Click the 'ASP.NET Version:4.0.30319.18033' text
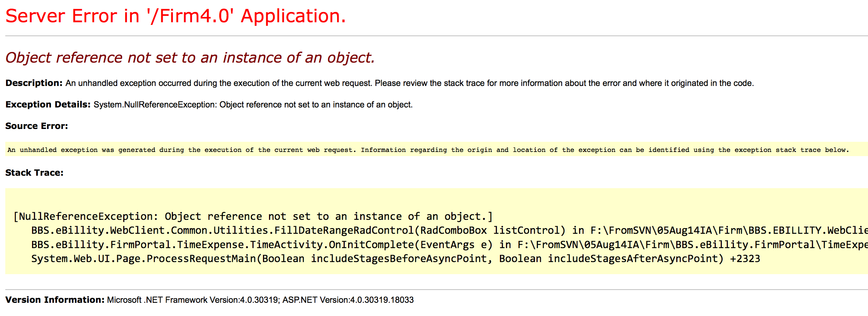Screen dimensions: 868x316 point(348,300)
